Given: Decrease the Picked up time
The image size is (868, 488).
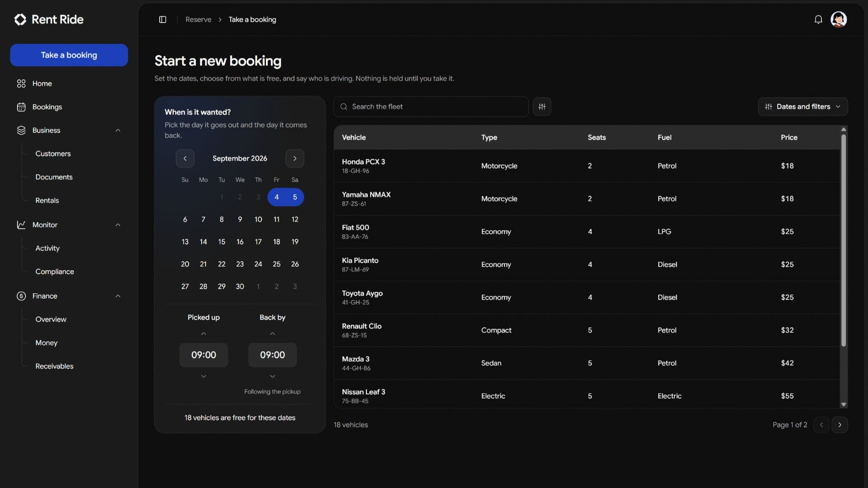Looking at the screenshot, I should [203, 376].
